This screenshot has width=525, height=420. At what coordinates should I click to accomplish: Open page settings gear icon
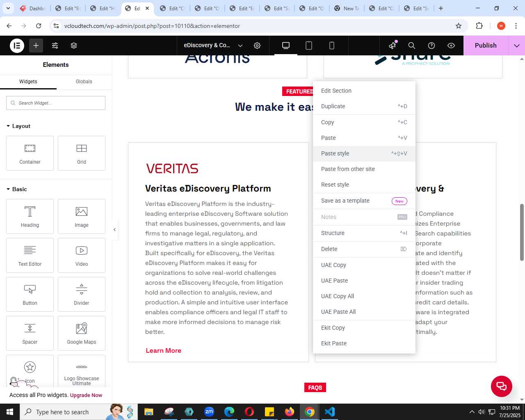click(x=257, y=46)
